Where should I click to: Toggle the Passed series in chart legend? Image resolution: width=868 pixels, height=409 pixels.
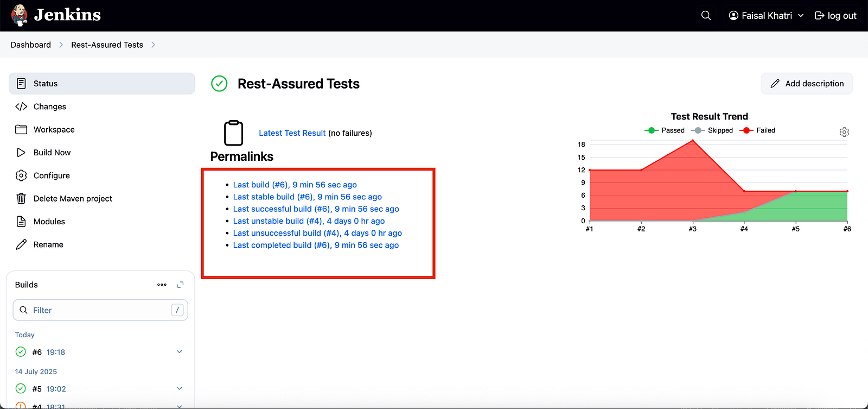click(665, 130)
